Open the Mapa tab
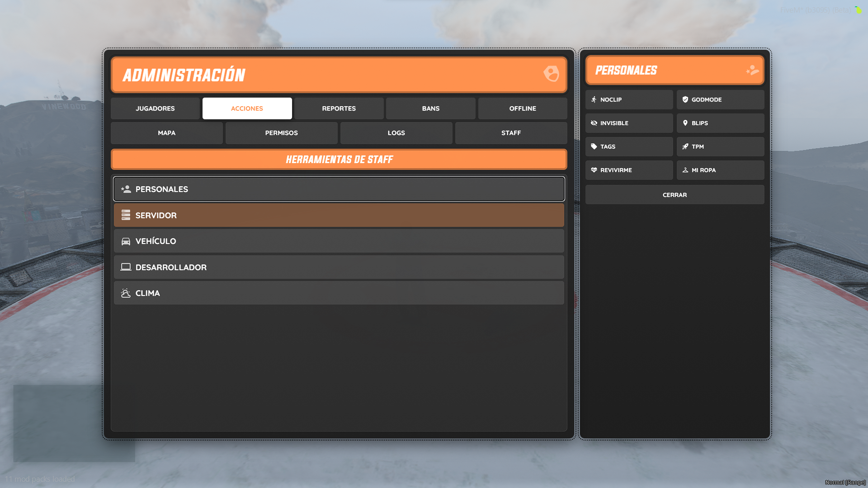This screenshot has width=868, height=488. 166,133
